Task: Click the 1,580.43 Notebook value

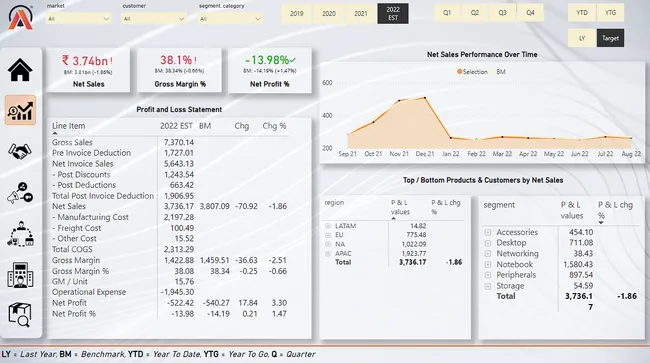Action: pyautogui.click(x=578, y=264)
